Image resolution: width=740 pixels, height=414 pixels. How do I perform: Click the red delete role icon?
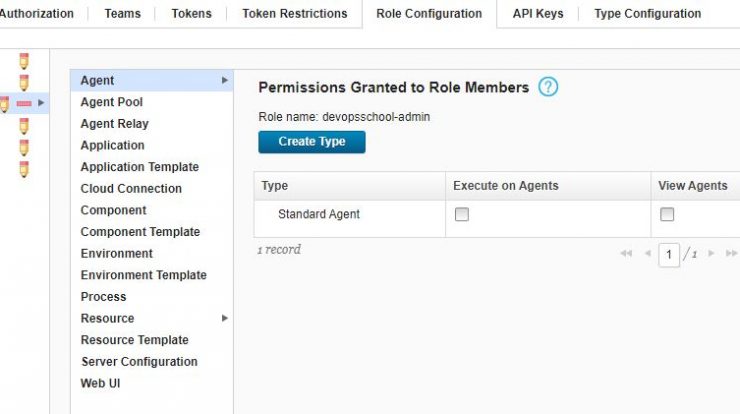click(24, 103)
